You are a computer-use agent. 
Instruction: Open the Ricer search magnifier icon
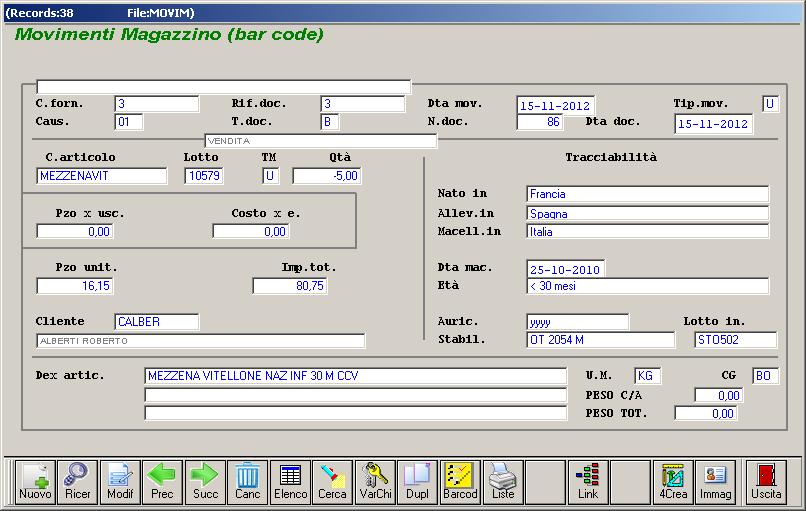tap(78, 481)
